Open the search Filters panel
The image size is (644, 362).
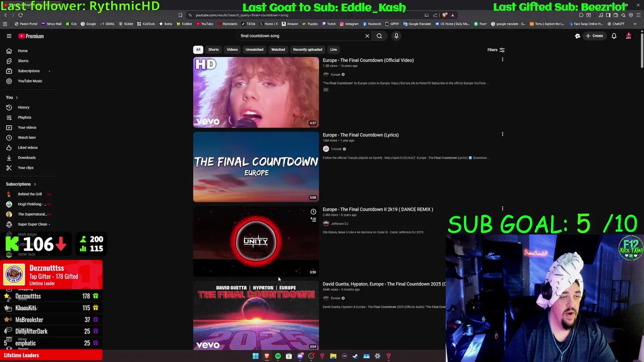(496, 50)
